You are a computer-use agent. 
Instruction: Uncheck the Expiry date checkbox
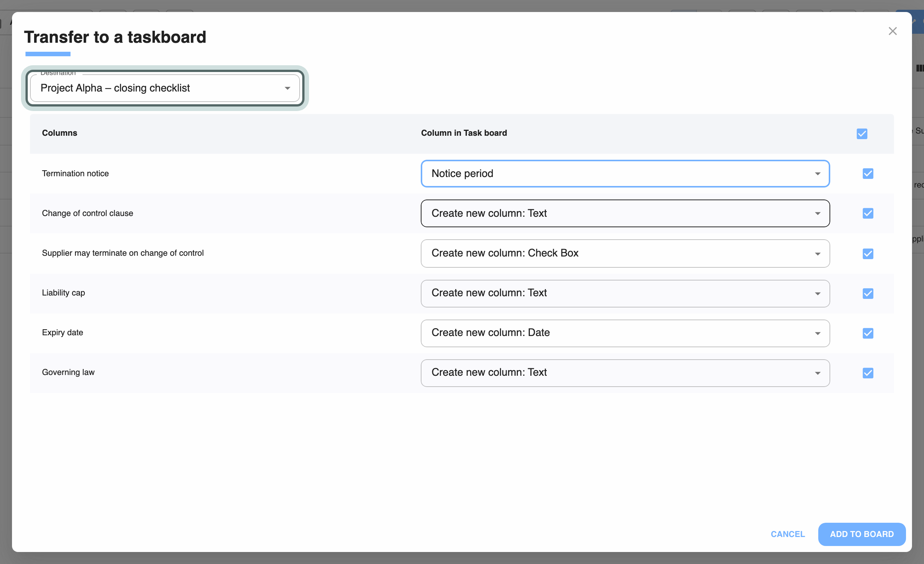tap(868, 333)
